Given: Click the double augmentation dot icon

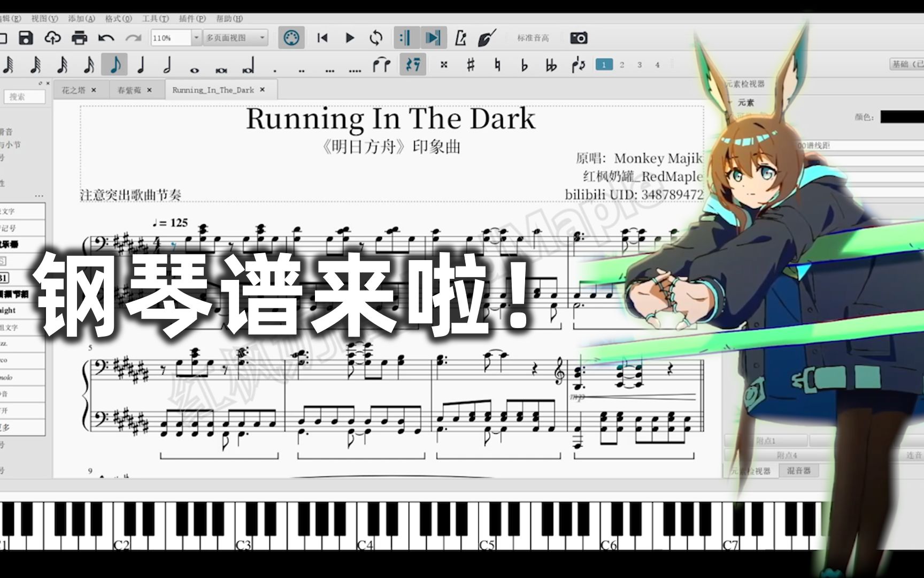Looking at the screenshot, I should point(302,70).
